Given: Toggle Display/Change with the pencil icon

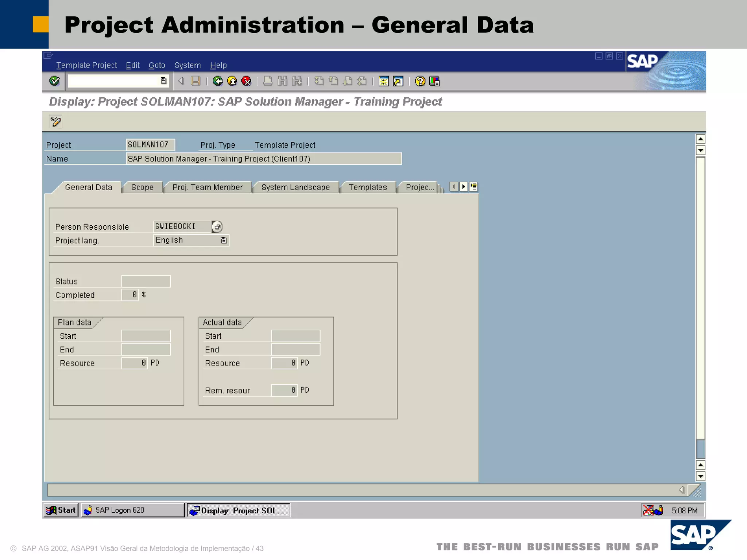Looking at the screenshot, I should coord(56,121).
